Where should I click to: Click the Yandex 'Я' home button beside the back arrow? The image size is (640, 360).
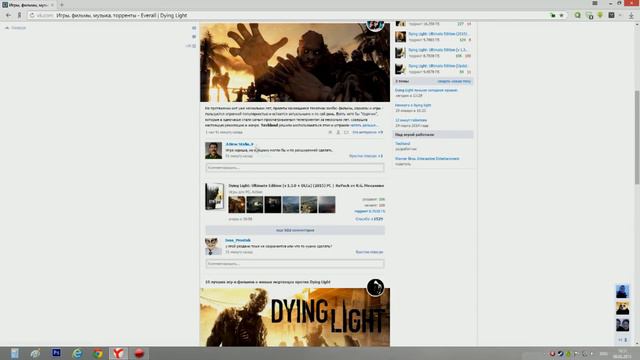coord(19,16)
